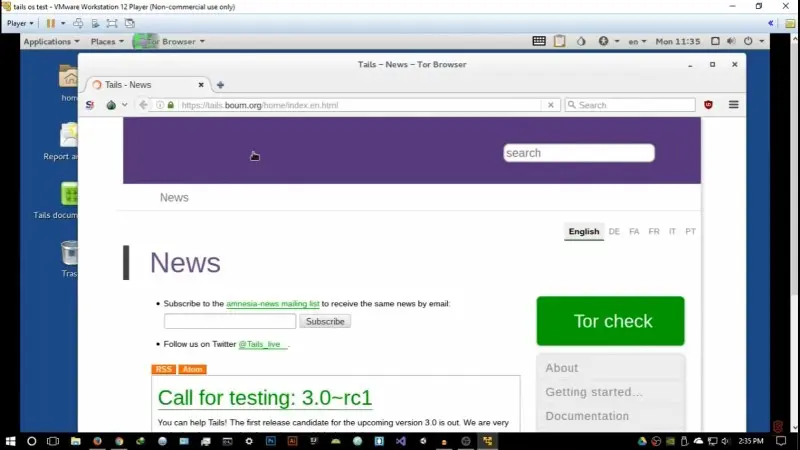The image size is (800, 450).
Task: Open the browser hamburger menu
Action: [734, 105]
